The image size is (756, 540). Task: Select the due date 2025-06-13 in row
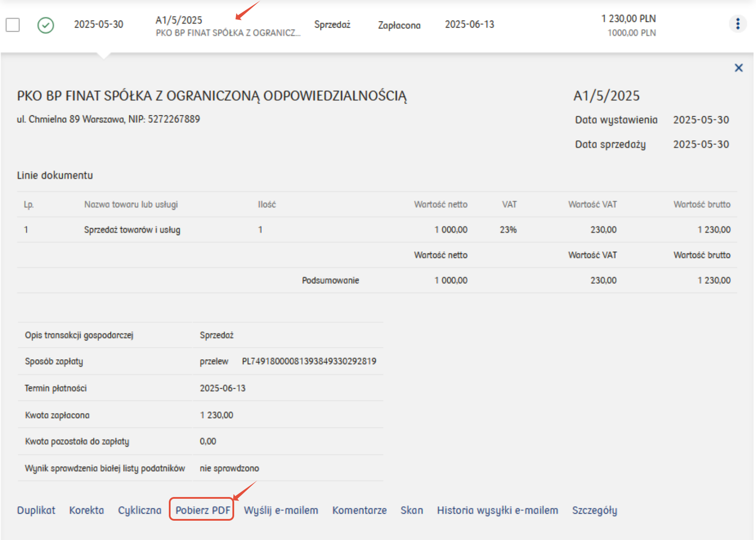pyautogui.click(x=470, y=25)
